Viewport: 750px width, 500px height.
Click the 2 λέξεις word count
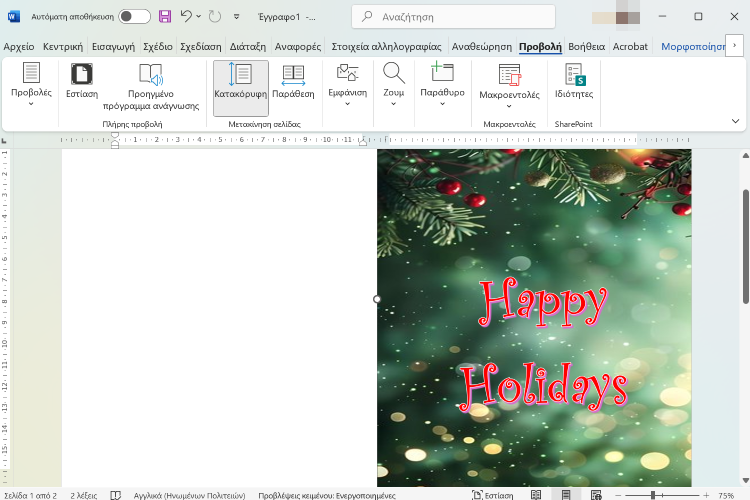(84, 495)
